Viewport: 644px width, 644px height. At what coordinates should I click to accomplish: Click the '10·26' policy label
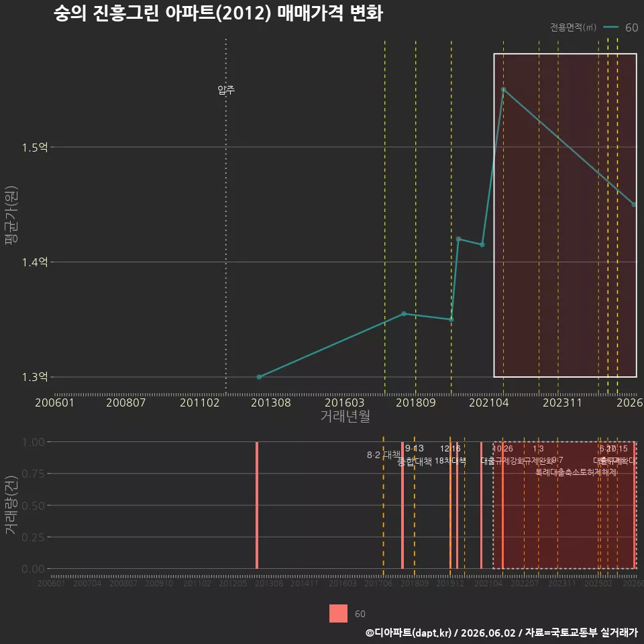click(502, 449)
